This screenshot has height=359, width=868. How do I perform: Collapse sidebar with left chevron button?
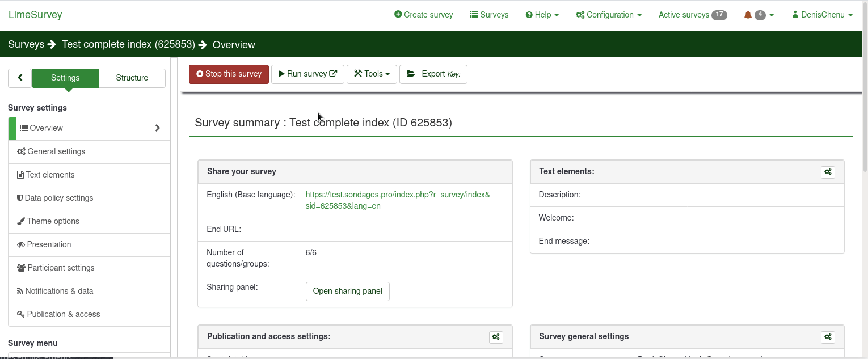coord(20,78)
